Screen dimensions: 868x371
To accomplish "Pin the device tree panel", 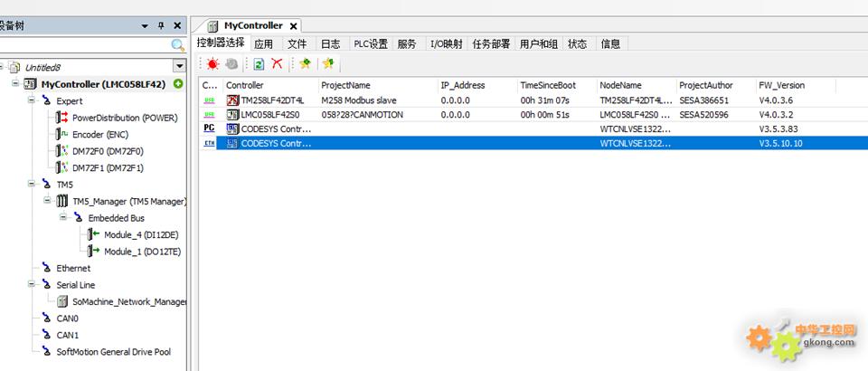I will point(161,25).
